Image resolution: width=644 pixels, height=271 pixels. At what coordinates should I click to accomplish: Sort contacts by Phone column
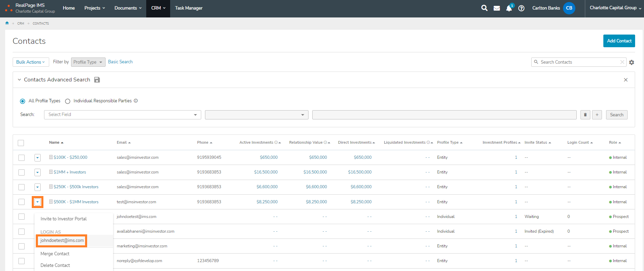[x=205, y=142]
